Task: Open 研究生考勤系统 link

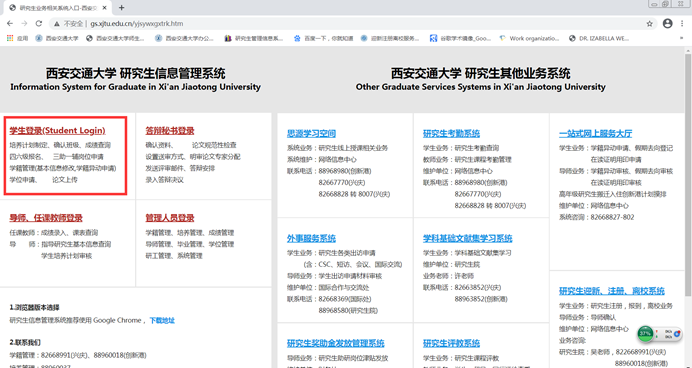Action: pos(451,133)
